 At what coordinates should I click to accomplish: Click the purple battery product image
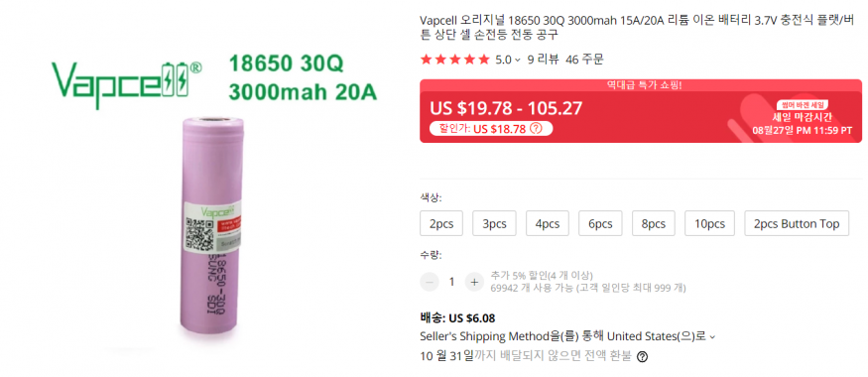point(212,227)
